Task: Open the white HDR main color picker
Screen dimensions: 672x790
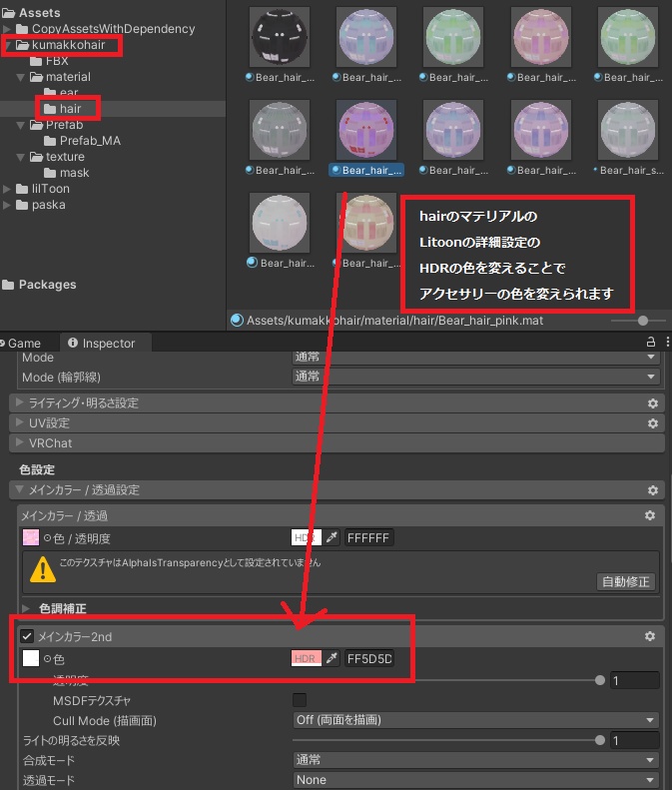Action: point(307,537)
